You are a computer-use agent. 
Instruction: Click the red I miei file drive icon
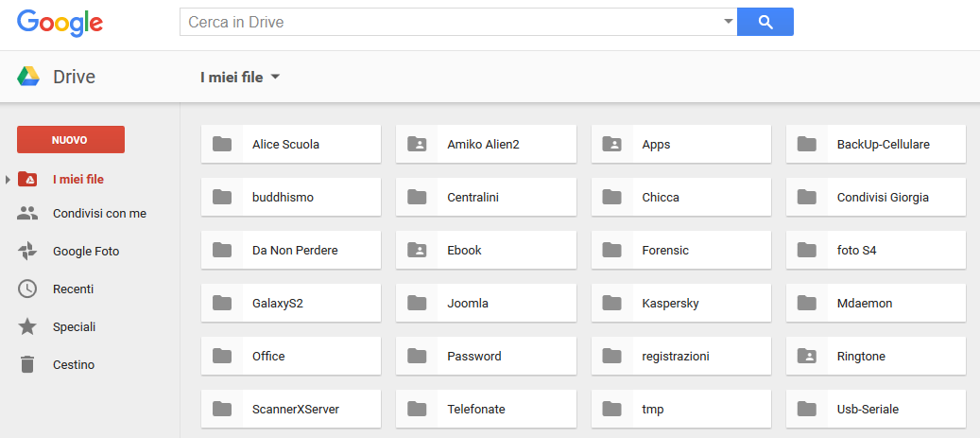pos(27,180)
